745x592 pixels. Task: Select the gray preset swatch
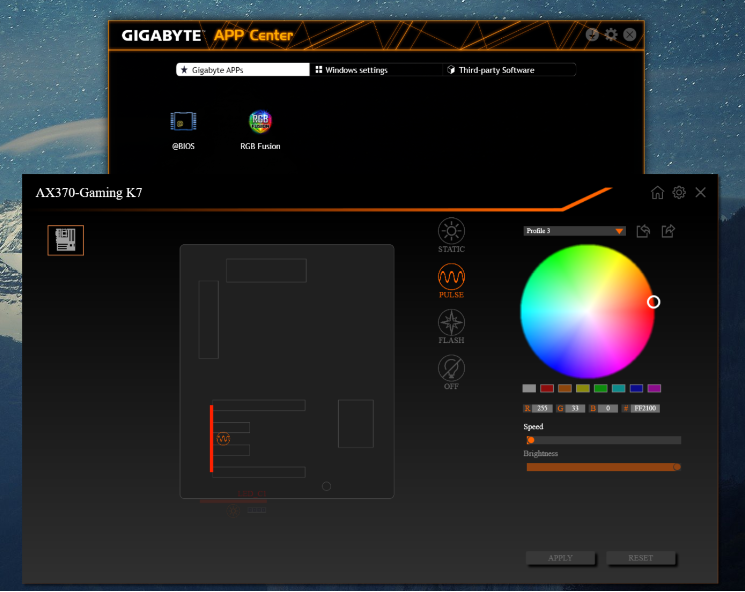pyautogui.click(x=529, y=388)
